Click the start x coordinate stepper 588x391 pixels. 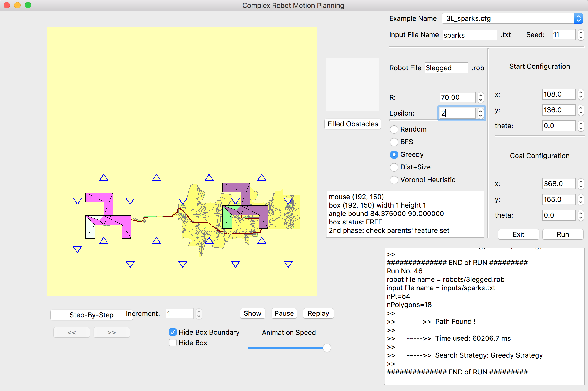point(581,94)
